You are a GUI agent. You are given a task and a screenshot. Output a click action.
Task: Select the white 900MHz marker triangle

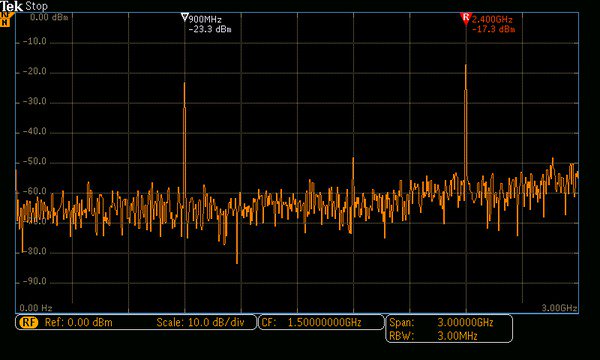click(184, 17)
